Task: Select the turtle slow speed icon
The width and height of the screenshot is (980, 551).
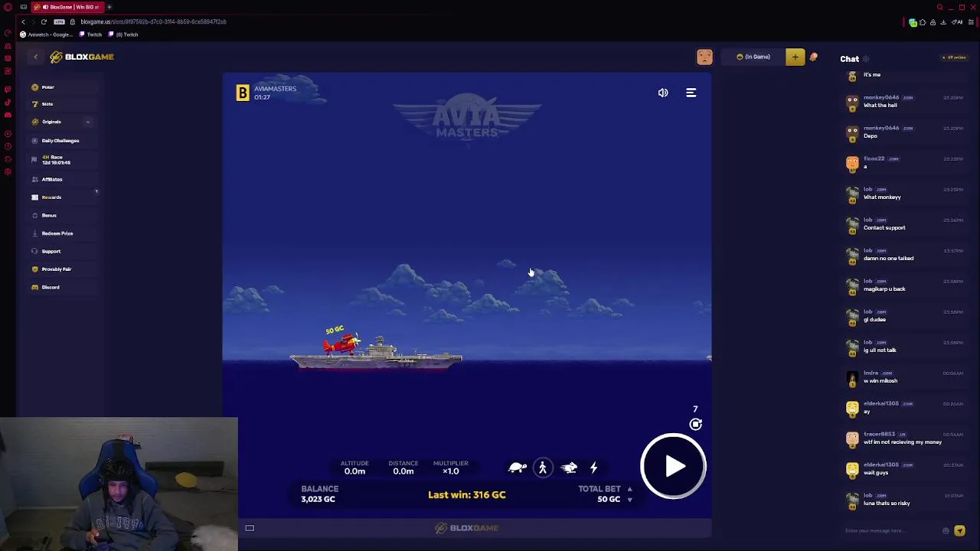Action: tap(518, 468)
